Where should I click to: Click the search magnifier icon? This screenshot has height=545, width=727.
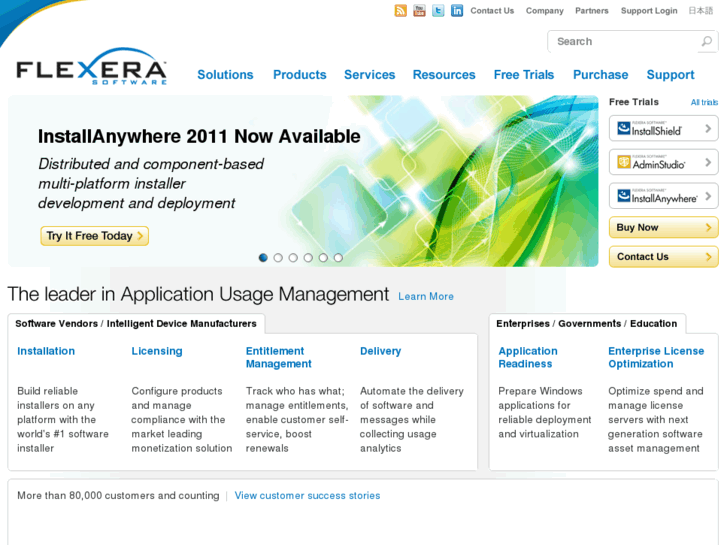(707, 41)
